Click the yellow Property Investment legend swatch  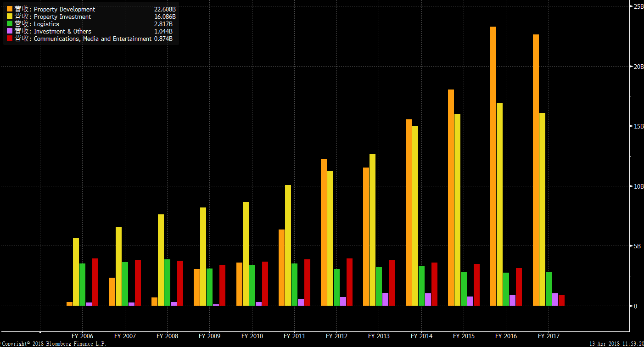[x=10, y=17]
